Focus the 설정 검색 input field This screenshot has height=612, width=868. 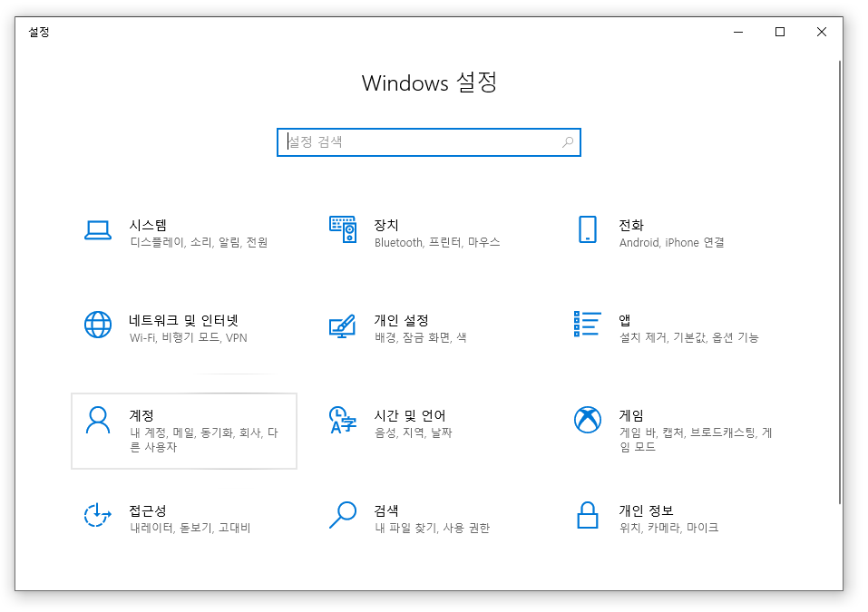pyautogui.click(x=429, y=142)
